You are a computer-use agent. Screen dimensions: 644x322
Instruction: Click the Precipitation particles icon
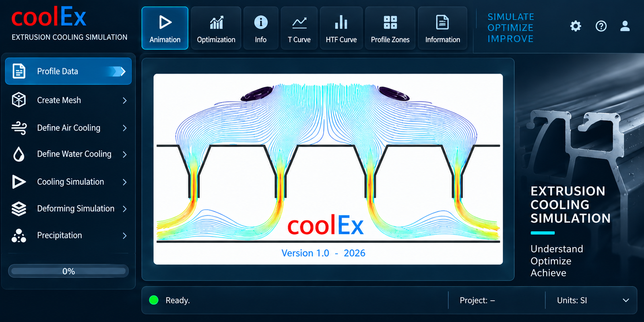(x=19, y=235)
